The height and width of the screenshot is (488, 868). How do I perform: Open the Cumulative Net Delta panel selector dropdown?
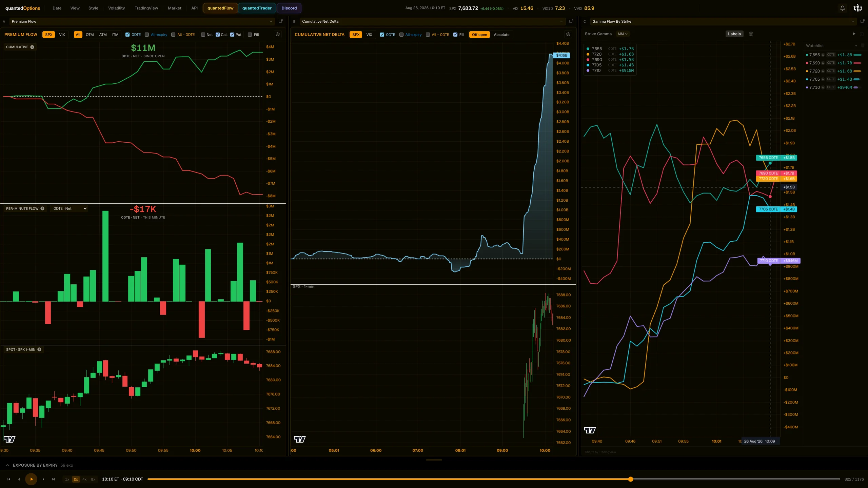point(432,21)
